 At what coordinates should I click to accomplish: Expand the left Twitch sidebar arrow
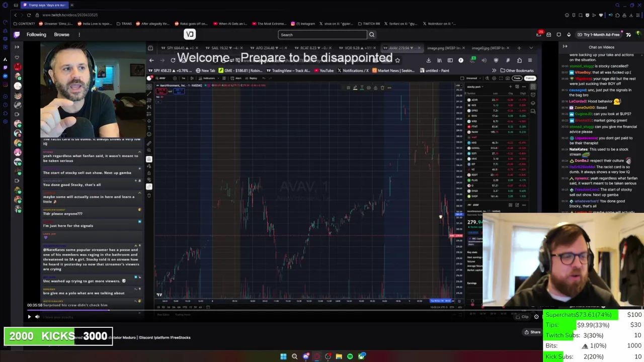[x=17, y=47]
